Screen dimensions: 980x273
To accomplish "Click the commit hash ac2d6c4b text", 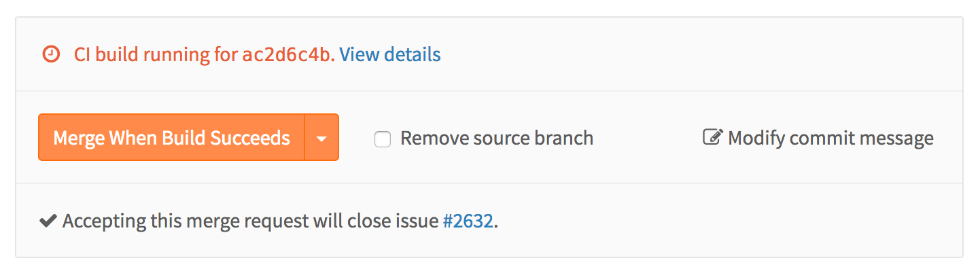I will point(288,54).
